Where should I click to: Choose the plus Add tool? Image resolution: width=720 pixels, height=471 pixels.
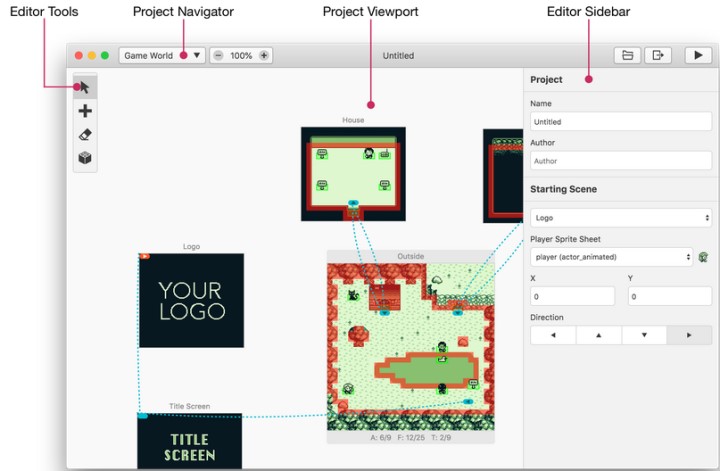pos(85,111)
